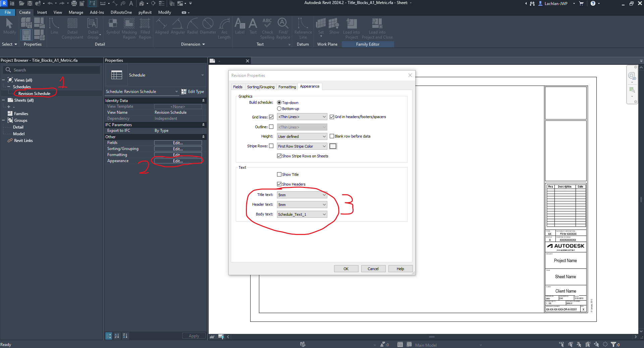Open the Body text dropdown
The height and width of the screenshot is (348, 644).
302,214
